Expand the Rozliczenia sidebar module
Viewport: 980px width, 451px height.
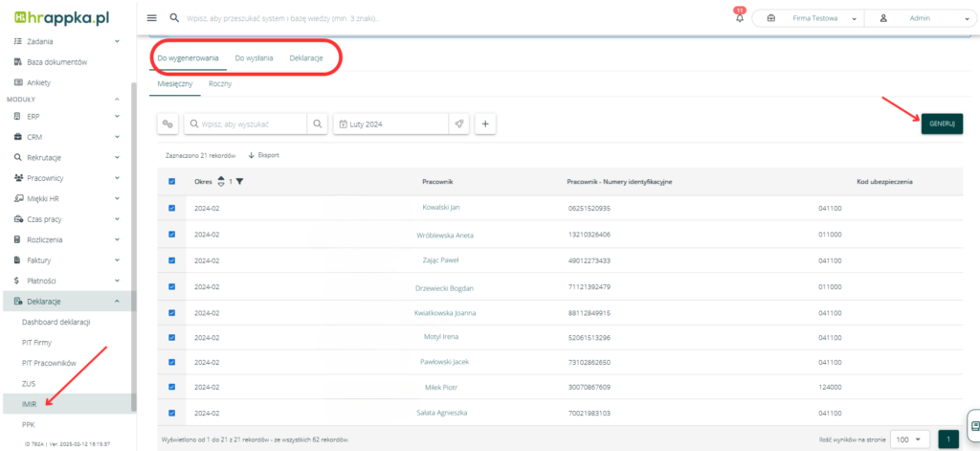(x=67, y=239)
